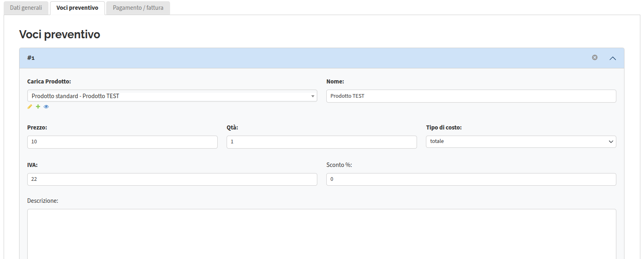Collapse the #1 item panel chevron

click(613, 58)
